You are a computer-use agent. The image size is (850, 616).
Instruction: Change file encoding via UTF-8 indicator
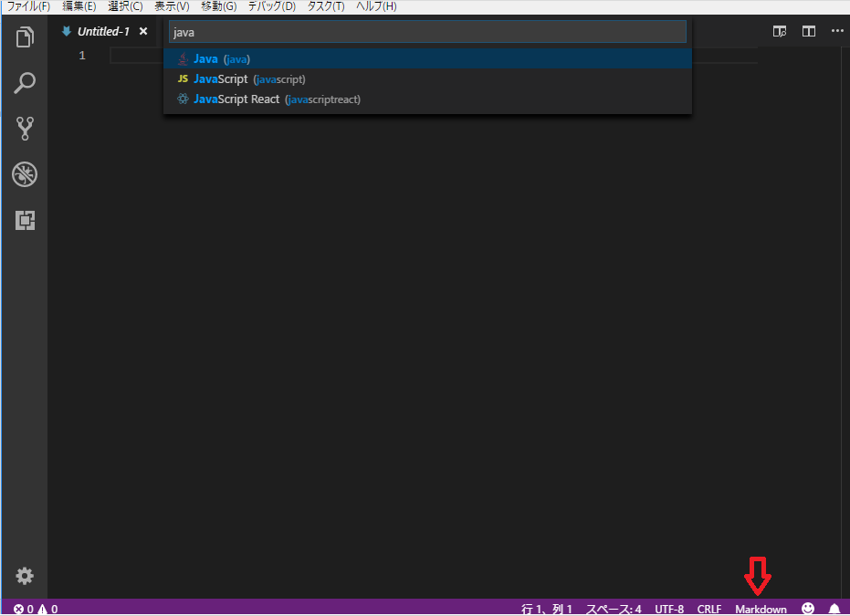pos(669,609)
